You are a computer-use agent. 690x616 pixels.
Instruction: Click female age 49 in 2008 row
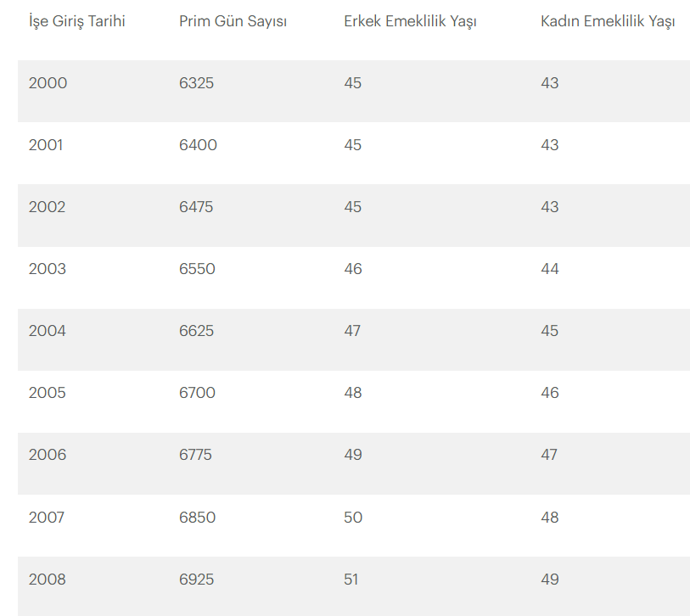[550, 580]
